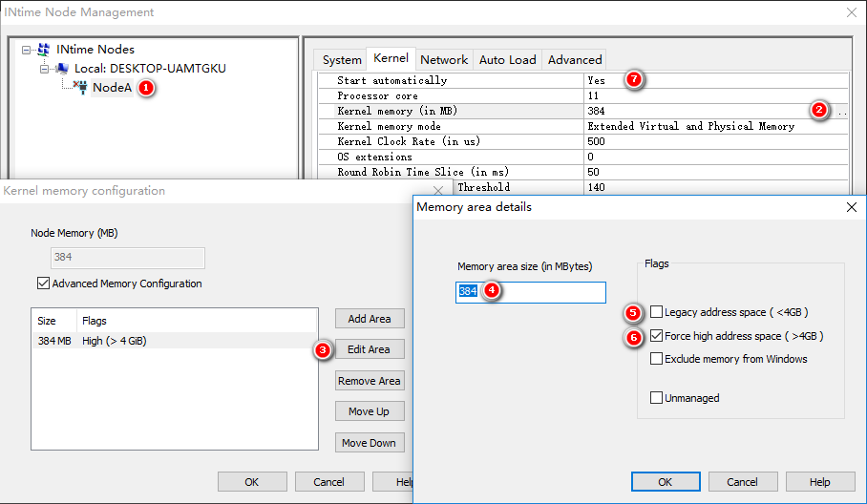Click the Start automatically value Yes
Screen dimensions: 867x504
(596, 80)
